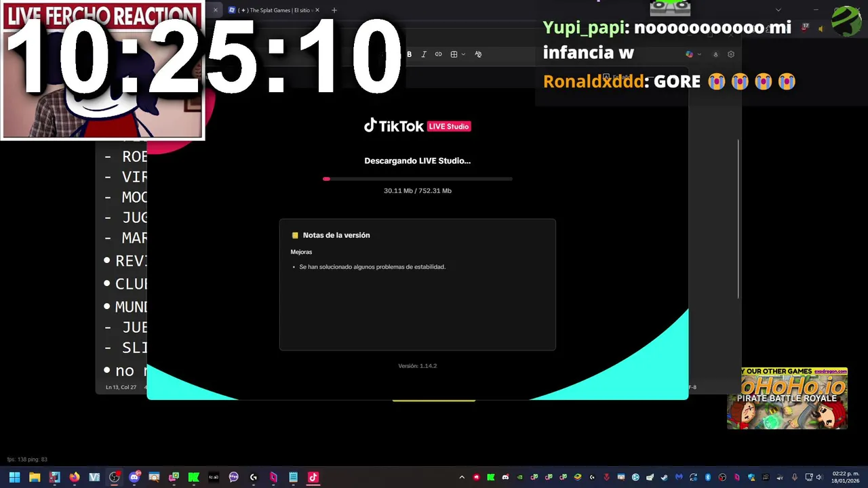Switch to OBS Studio in taskbar
This screenshot has height=488, width=868.
coord(114,477)
